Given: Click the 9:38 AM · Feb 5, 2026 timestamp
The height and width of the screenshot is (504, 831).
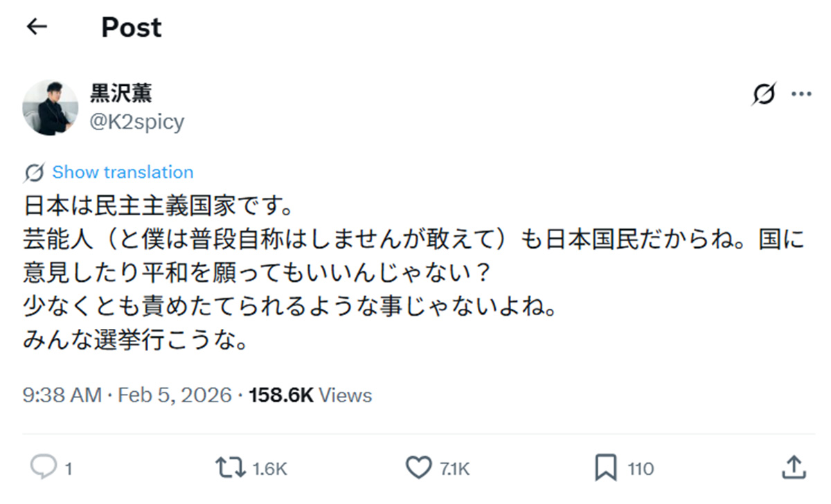Looking at the screenshot, I should [x=127, y=395].
